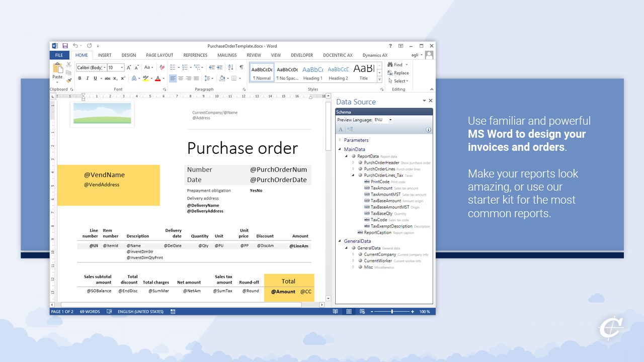The height and width of the screenshot is (362, 644).
Task: Expand the Parameters tree node
Action: point(340,140)
